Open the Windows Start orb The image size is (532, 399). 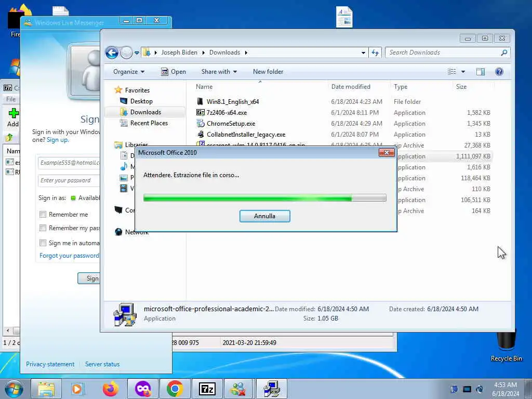click(x=14, y=389)
